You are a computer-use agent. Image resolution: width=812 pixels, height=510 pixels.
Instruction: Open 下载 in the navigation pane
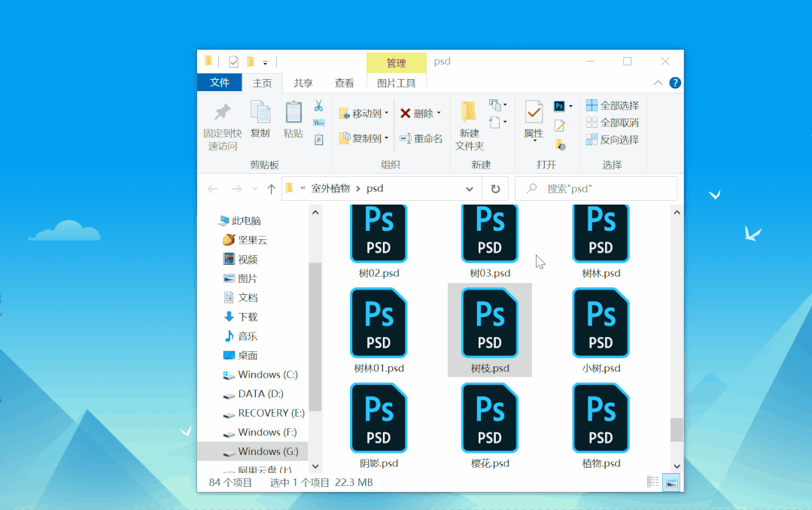(240, 317)
